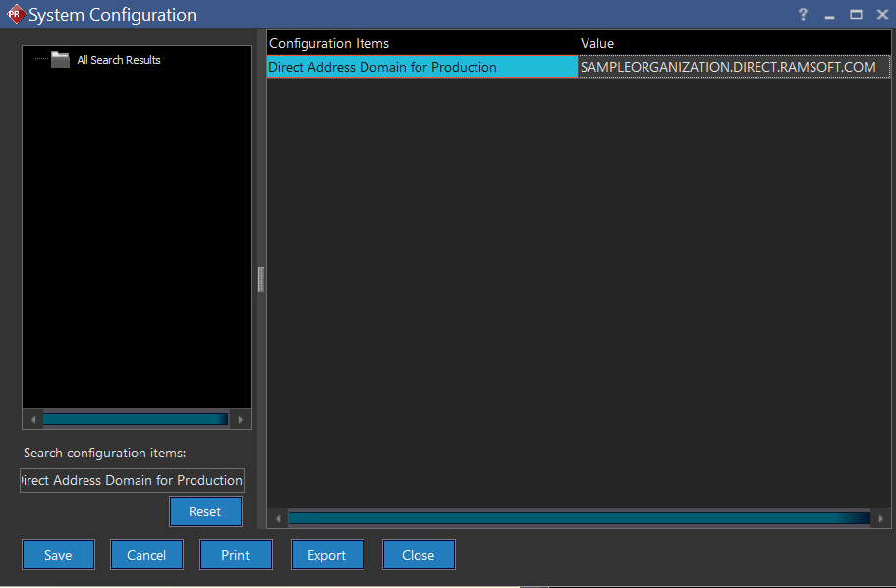Focus the Search configuration items text box
This screenshot has height=588, width=896.
coord(132,480)
